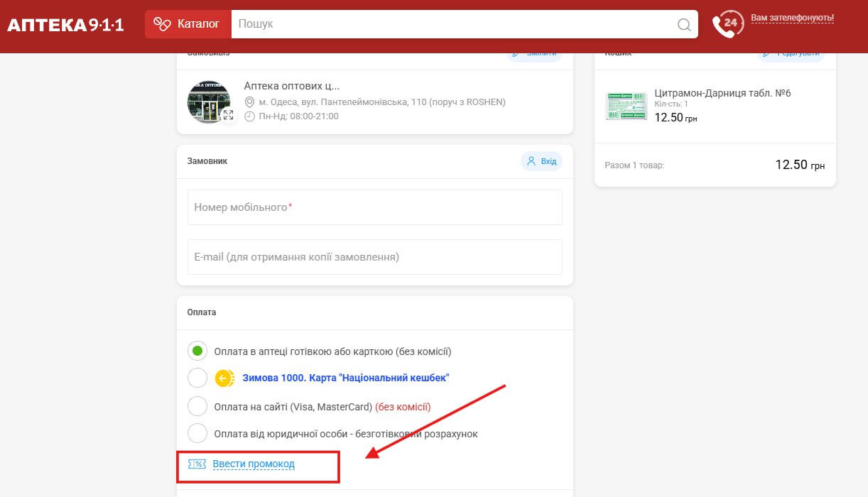Expand the pharmacy photo with the fullscreen icon
Viewport: 868px width, 497px height.
tap(228, 114)
